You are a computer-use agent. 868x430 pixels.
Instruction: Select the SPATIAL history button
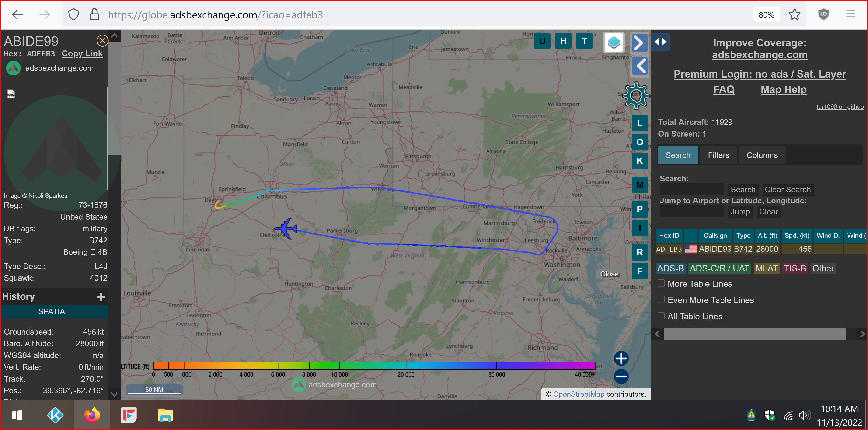tap(54, 311)
